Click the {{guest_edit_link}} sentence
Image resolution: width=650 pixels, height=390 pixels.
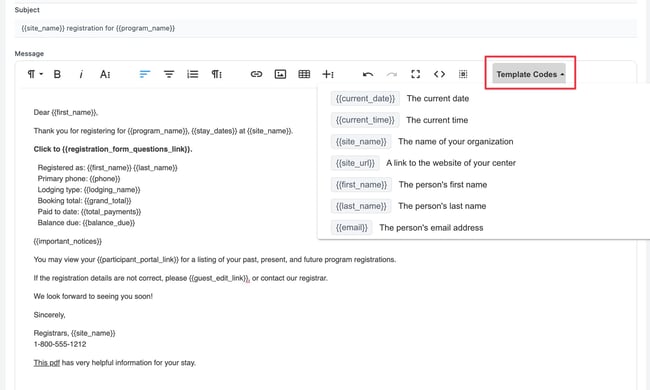(x=181, y=278)
